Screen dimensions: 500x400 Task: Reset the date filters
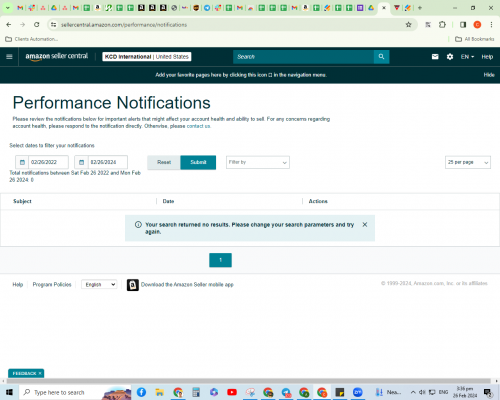pyautogui.click(x=164, y=162)
